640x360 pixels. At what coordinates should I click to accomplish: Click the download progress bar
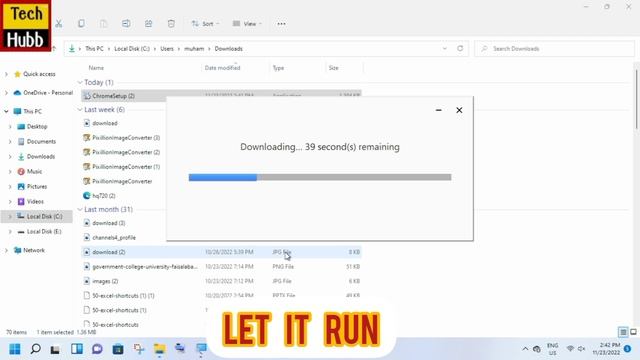pos(320,177)
